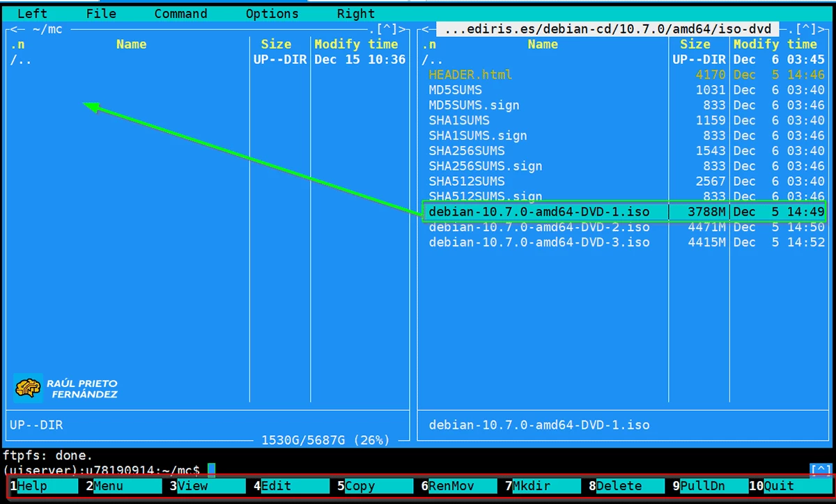The width and height of the screenshot is (836, 504).
Task: Open the Command menu
Action: click(180, 14)
